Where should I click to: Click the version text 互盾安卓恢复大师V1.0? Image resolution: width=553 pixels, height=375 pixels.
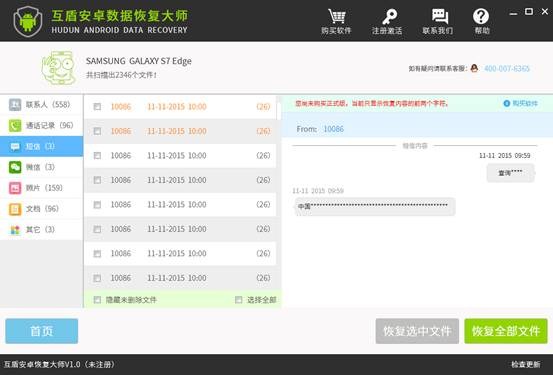click(42, 364)
